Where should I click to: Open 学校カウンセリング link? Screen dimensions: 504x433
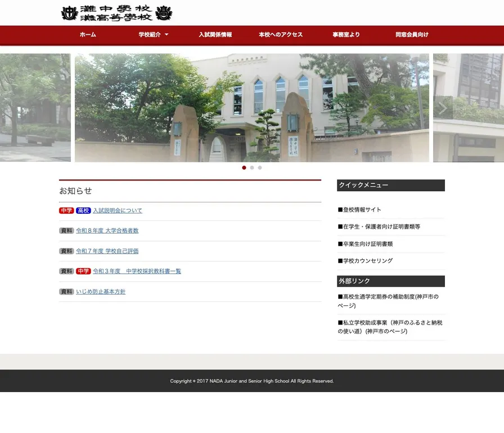[365, 260]
